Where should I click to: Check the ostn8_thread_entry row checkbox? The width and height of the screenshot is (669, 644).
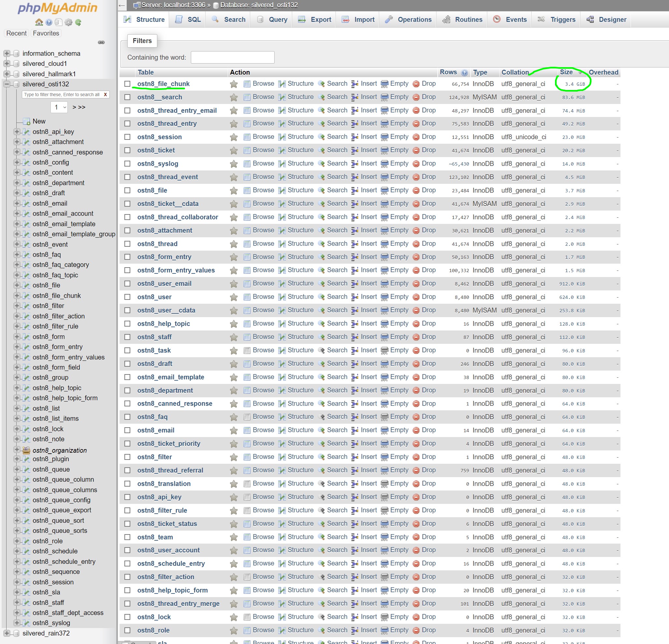coord(127,124)
